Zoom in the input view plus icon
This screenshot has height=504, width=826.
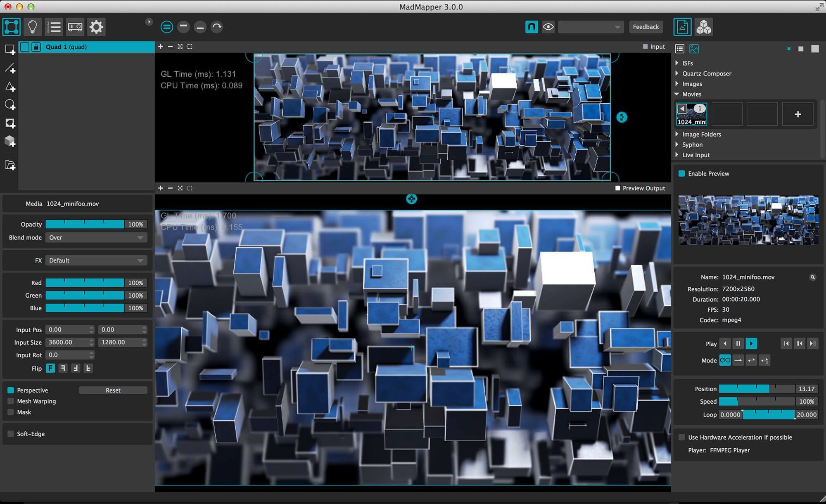161,47
